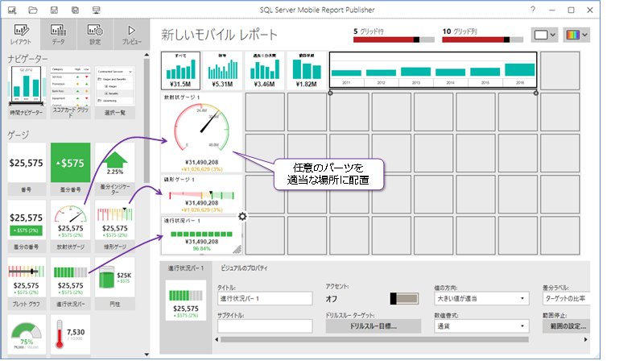
Task: Select the スコアカード グリッド element
Action: (70, 92)
